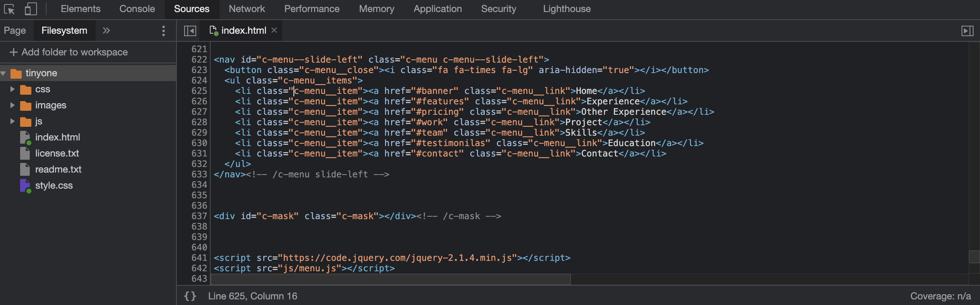Show the debugger sidebar icon
The image size is (980, 305).
tap(967, 31)
